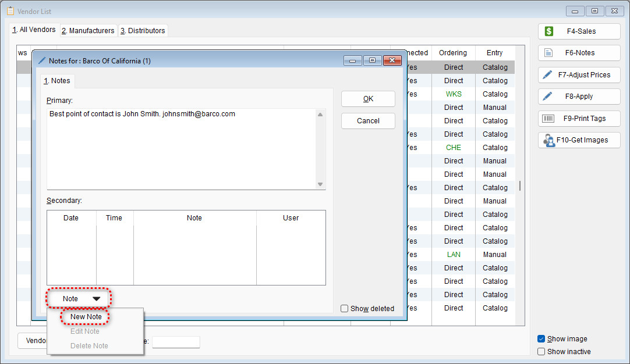The width and height of the screenshot is (630, 364).
Task: Uncheck the Show image checkbox
Action: click(x=541, y=339)
